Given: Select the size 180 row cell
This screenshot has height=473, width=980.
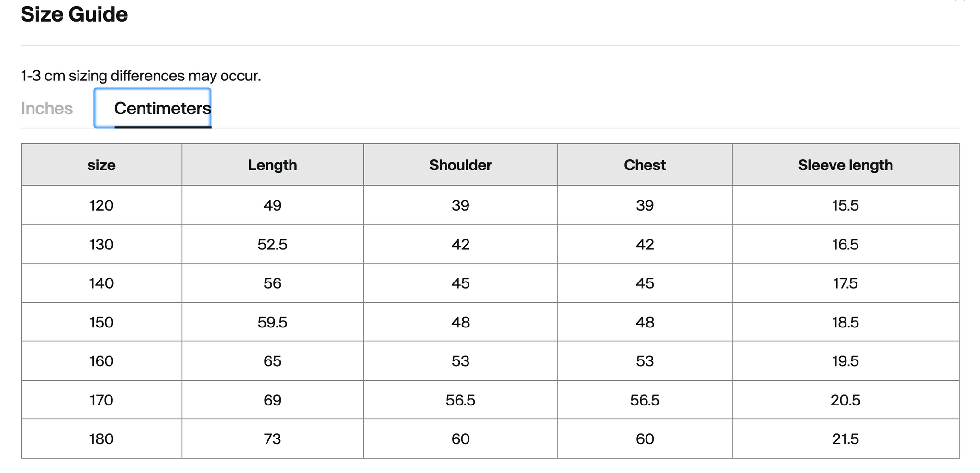Looking at the screenshot, I should [101, 439].
